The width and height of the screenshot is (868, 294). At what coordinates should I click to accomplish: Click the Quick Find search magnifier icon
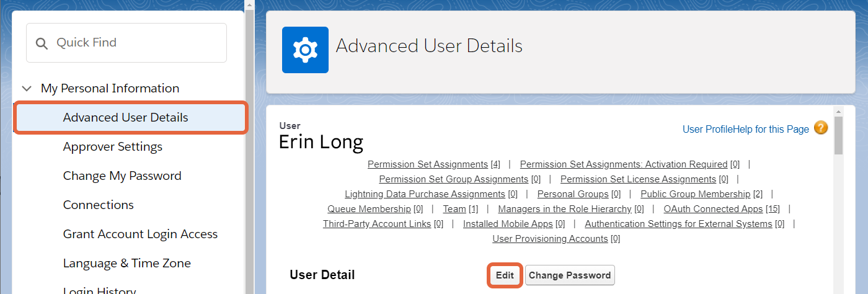coord(42,43)
